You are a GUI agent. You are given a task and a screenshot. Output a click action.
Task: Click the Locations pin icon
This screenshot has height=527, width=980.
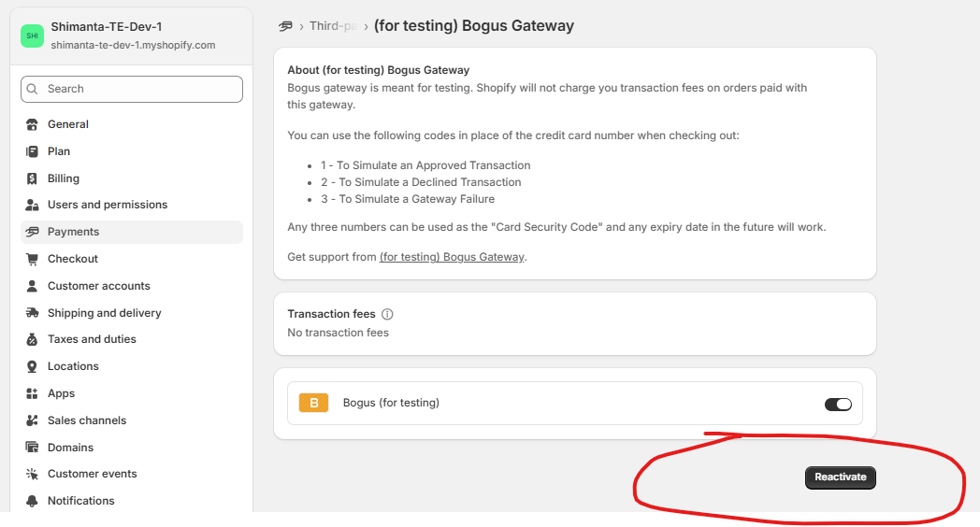[33, 366]
